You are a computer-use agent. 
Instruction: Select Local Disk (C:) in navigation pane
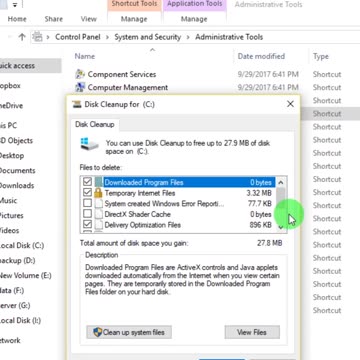click(22, 246)
